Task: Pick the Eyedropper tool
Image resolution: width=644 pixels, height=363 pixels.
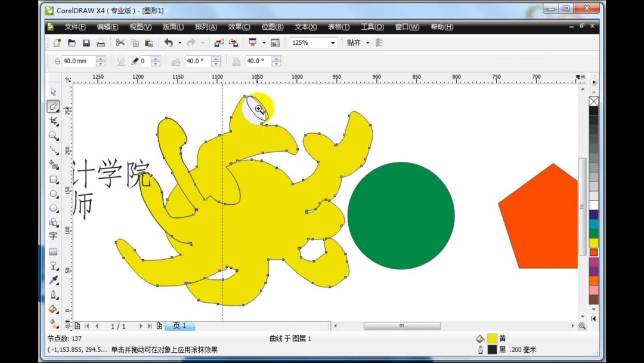Action: [53, 279]
